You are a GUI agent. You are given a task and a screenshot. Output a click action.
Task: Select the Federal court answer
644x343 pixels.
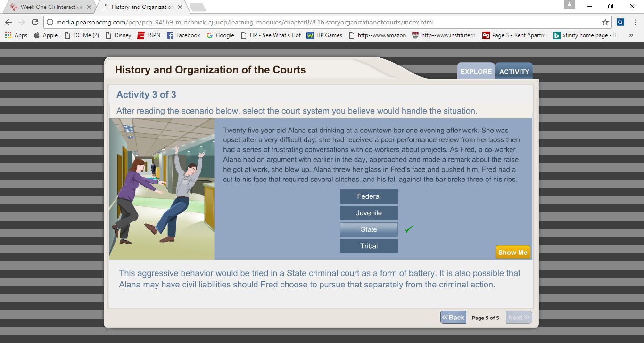click(x=369, y=196)
